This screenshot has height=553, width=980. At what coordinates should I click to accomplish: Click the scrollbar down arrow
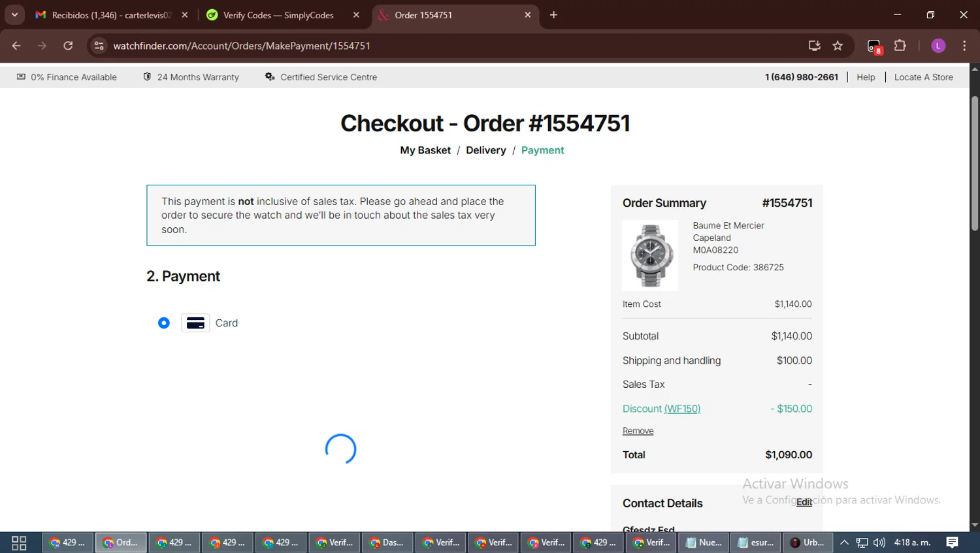click(975, 525)
